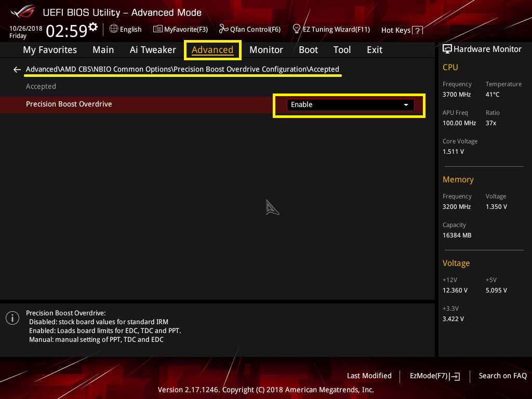Click the memory capacity 16384 MB

click(x=457, y=235)
